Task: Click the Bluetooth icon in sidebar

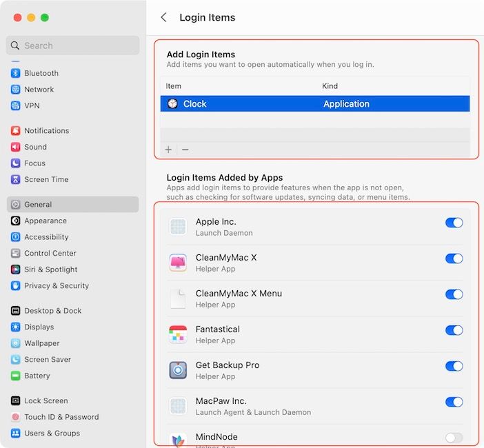Action: (16, 73)
